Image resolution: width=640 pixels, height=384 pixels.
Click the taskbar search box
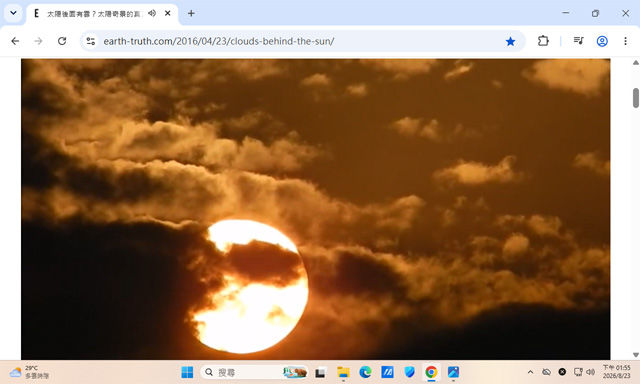click(x=255, y=372)
